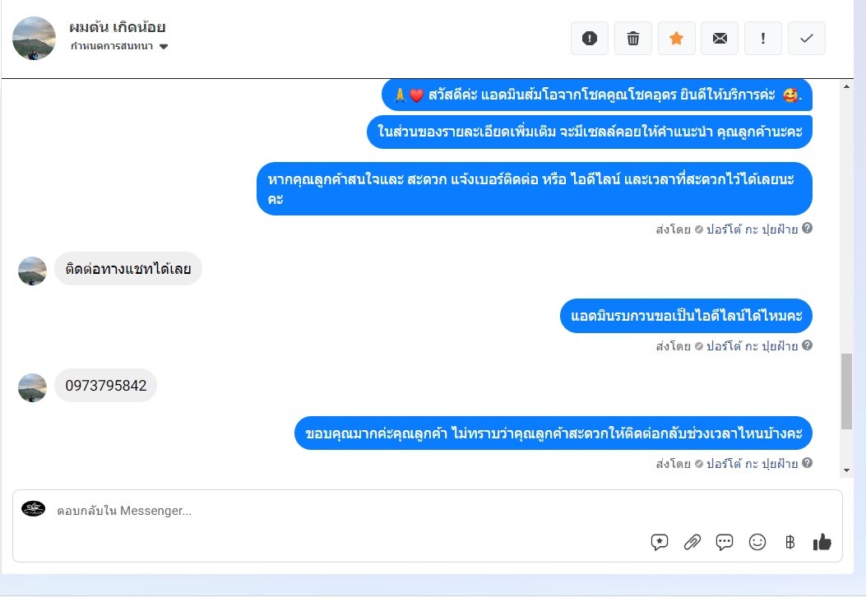Image resolution: width=866 pixels, height=616 pixels.
Task: Open the speech-bubble quick reply icon
Action: point(724,542)
